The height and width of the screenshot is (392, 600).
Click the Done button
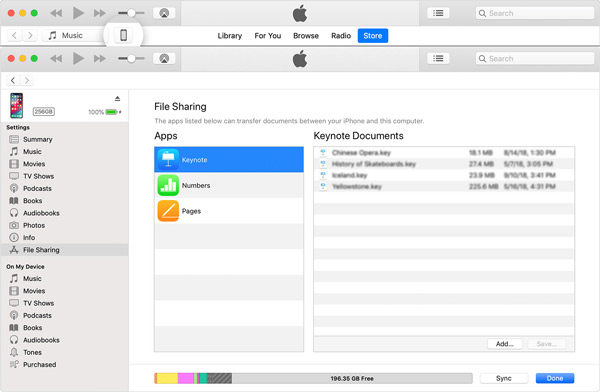[555, 378]
